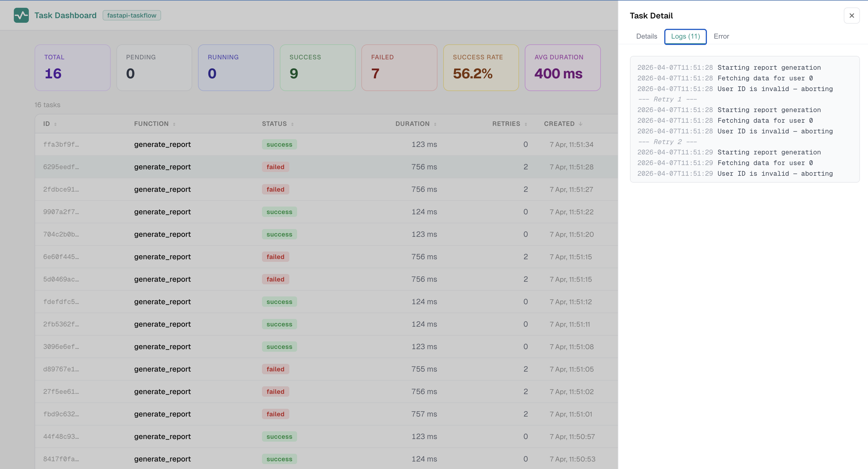
Task: Sort by Duration column arrows icon
Action: 435,124
